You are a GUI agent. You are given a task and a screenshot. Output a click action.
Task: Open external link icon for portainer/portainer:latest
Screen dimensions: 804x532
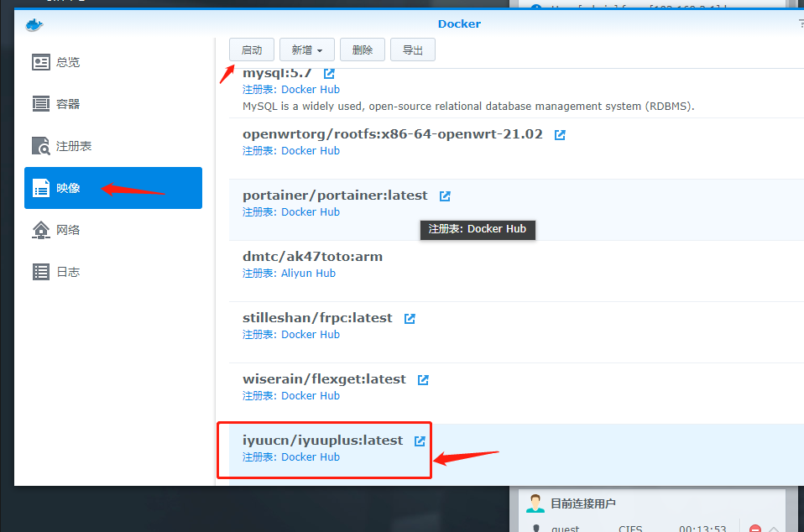coord(445,196)
